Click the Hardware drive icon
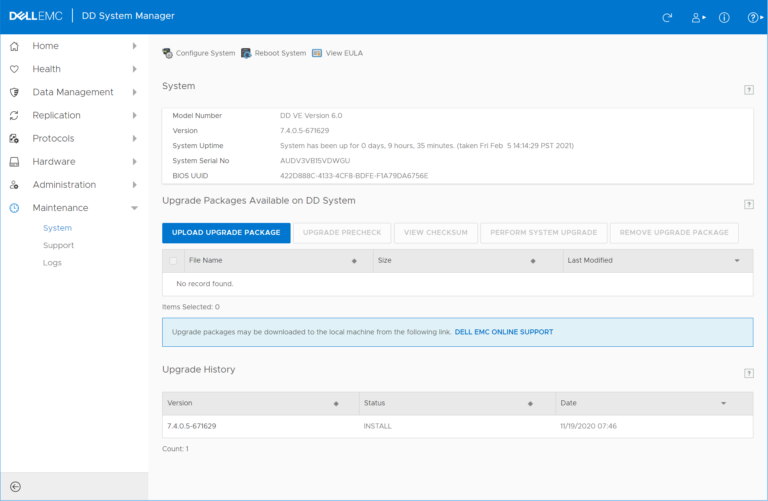This screenshot has height=501, width=768. 14,162
